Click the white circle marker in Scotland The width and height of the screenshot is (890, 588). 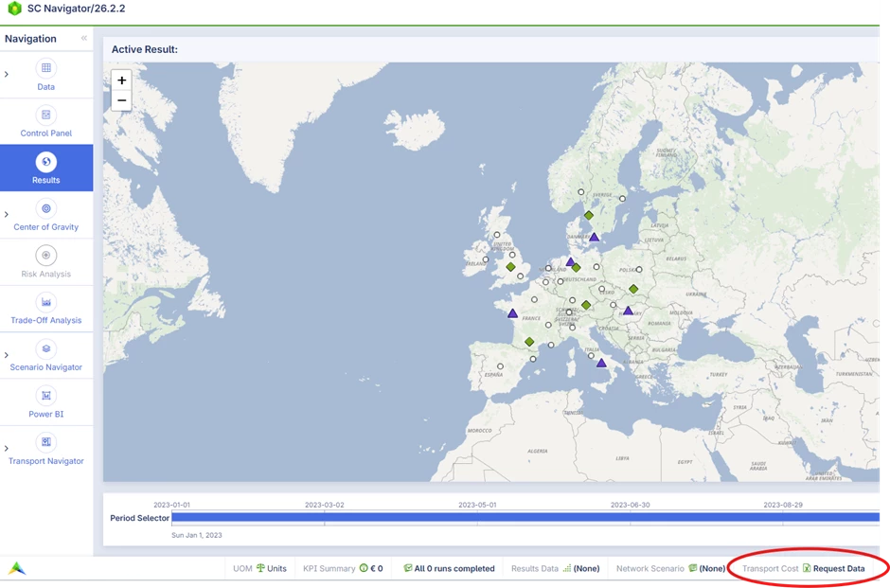497,235
